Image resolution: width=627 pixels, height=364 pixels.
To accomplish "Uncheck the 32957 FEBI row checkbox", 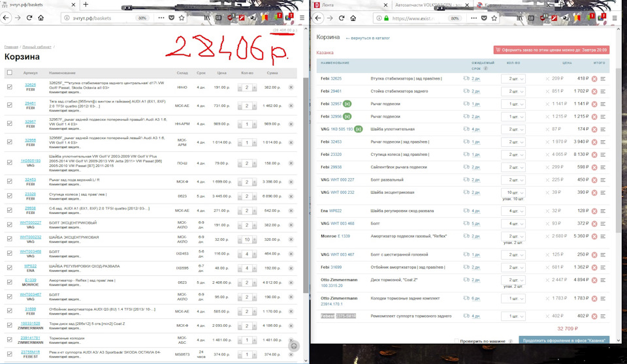I will click(10, 123).
